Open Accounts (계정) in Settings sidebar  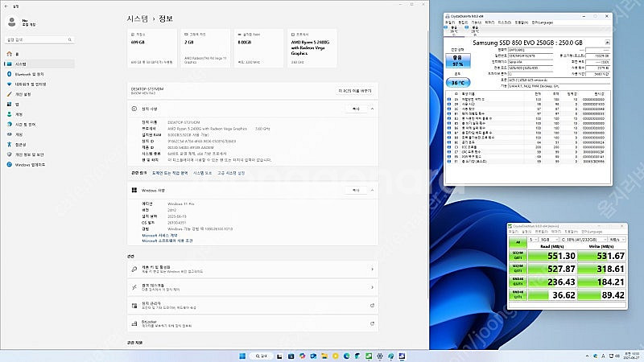[x=39, y=114]
